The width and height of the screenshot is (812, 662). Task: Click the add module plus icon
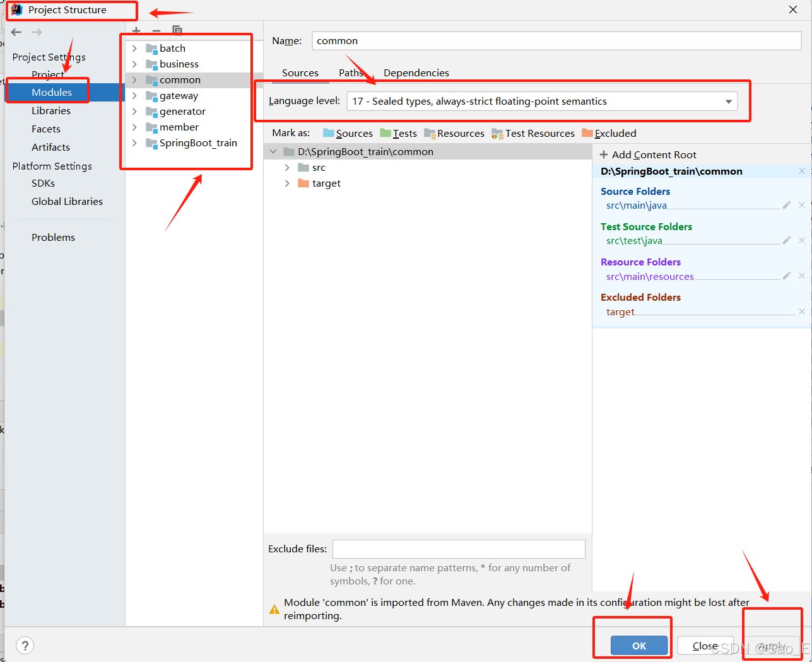[136, 30]
